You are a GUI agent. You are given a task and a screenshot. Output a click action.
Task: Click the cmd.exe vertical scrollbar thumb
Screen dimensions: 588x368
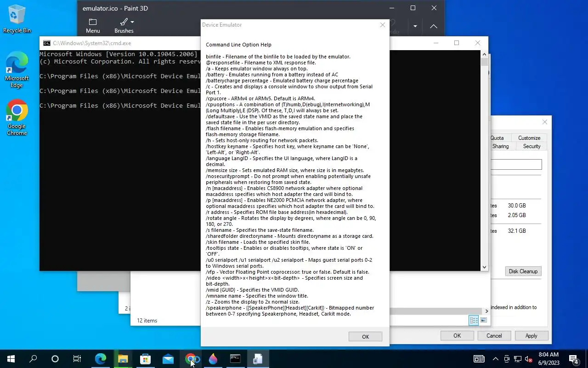(x=484, y=62)
